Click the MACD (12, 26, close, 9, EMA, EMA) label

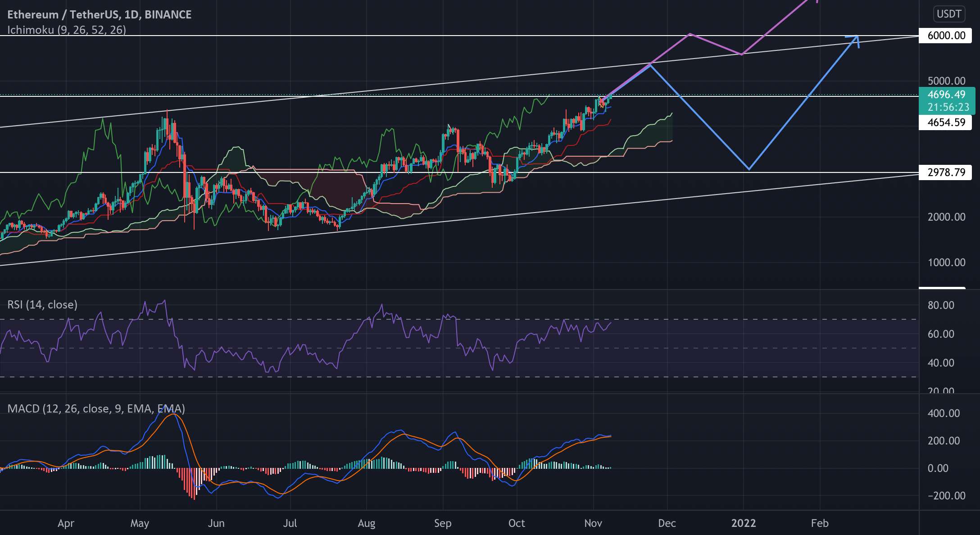point(96,408)
